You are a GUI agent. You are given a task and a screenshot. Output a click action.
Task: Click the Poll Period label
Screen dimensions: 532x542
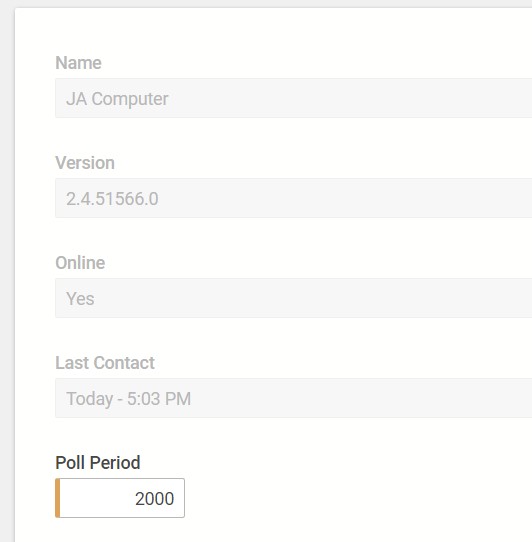point(98,462)
